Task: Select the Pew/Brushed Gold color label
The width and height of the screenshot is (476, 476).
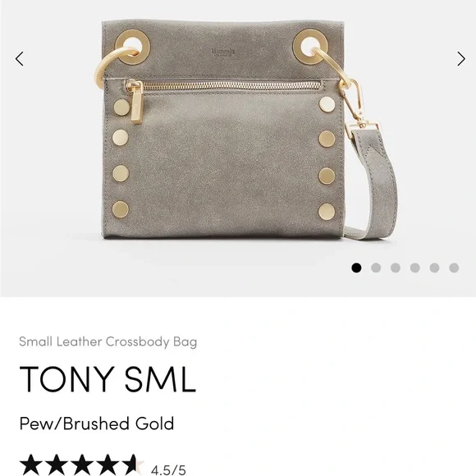Action: click(x=97, y=423)
